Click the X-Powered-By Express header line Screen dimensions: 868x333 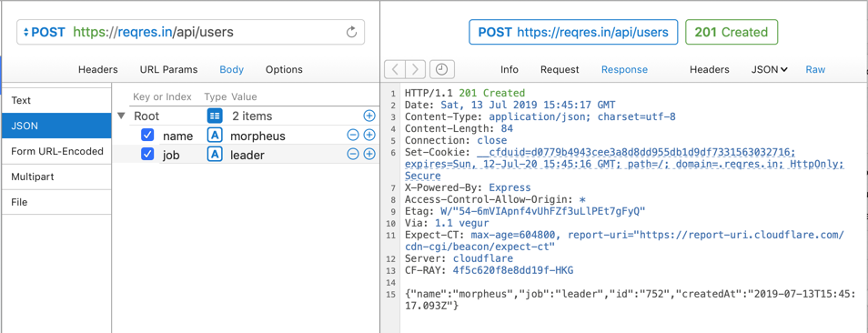tap(468, 187)
